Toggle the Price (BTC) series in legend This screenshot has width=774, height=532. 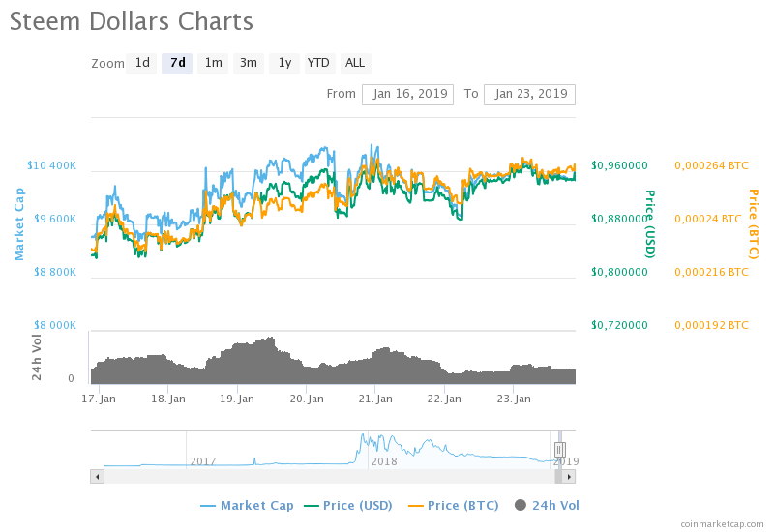[453, 505]
